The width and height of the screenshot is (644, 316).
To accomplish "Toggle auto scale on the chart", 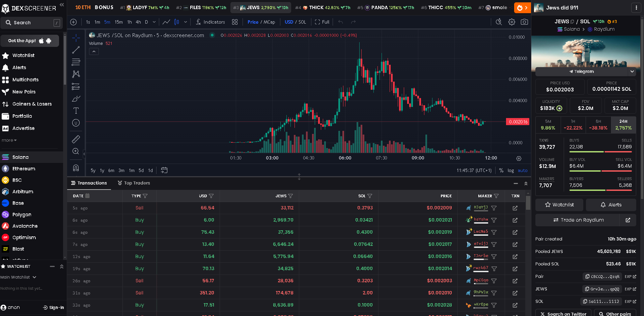I will pos(523,171).
